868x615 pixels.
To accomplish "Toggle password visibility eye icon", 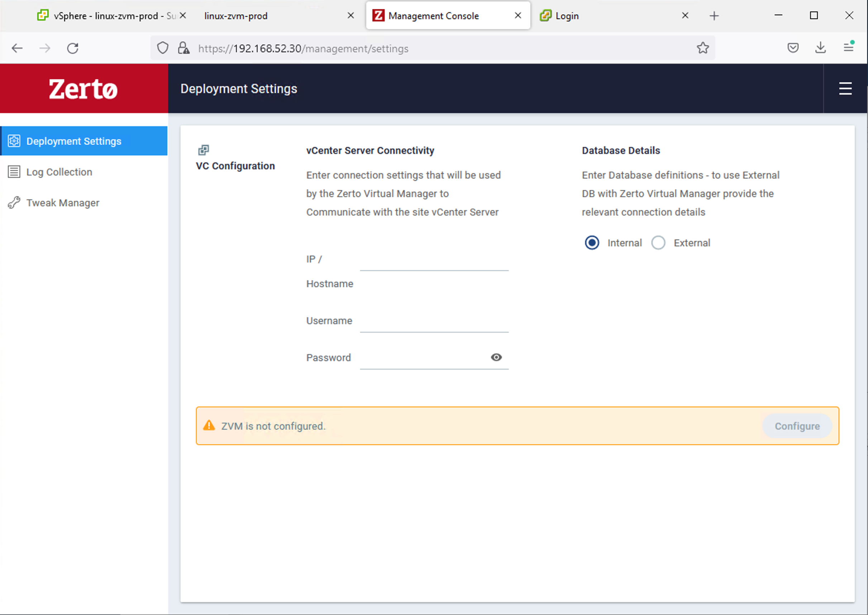I will tap(496, 357).
